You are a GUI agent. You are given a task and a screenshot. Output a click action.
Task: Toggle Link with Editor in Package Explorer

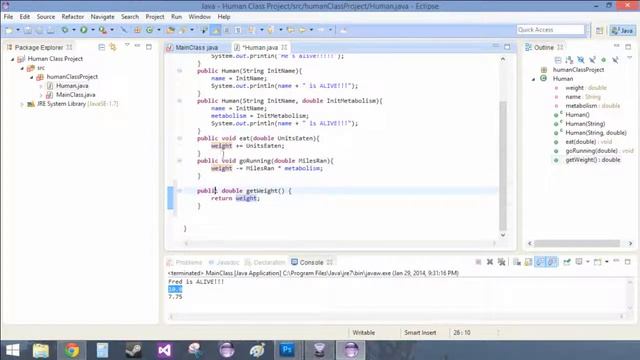coord(113,47)
